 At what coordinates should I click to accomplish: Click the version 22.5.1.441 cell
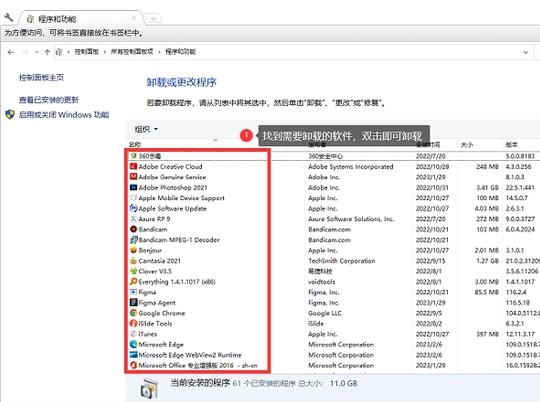[520, 188]
